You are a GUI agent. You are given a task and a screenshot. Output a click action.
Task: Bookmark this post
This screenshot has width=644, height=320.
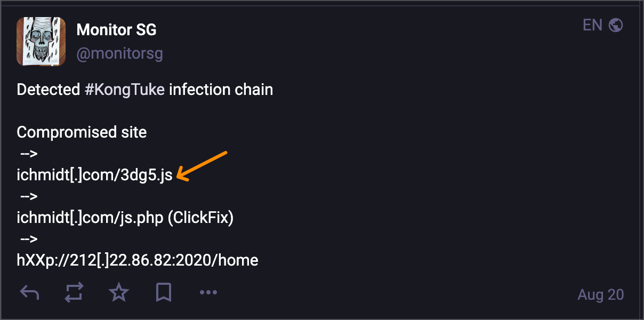[x=164, y=293]
